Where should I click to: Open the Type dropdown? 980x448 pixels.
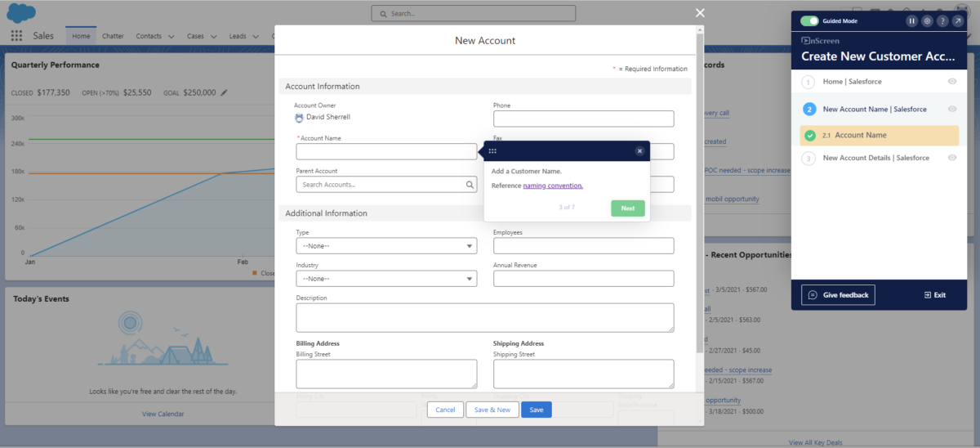click(386, 246)
